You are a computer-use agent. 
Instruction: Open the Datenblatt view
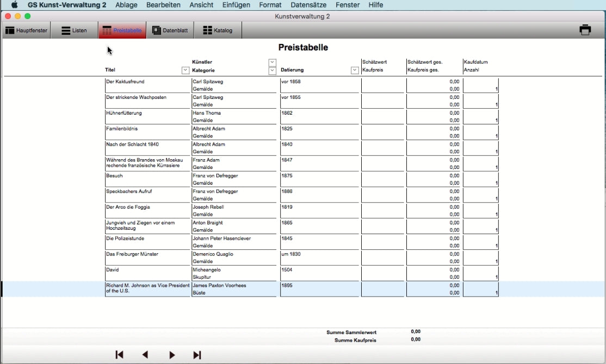pos(170,30)
